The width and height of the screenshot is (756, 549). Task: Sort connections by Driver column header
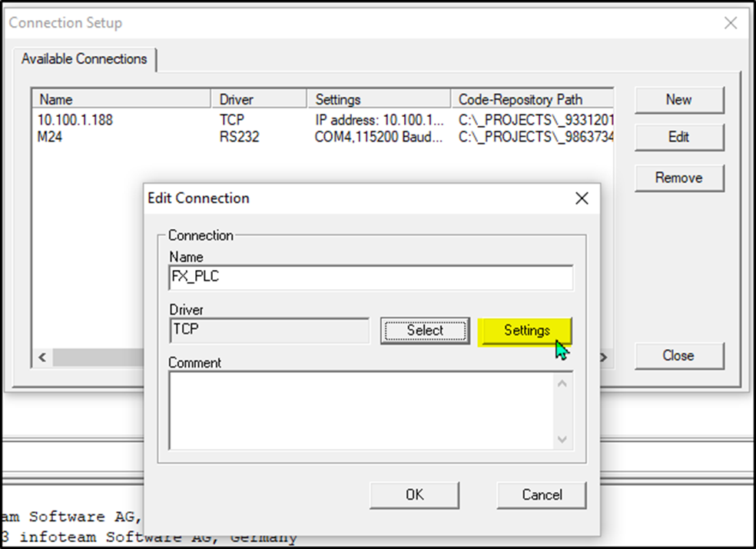point(259,99)
